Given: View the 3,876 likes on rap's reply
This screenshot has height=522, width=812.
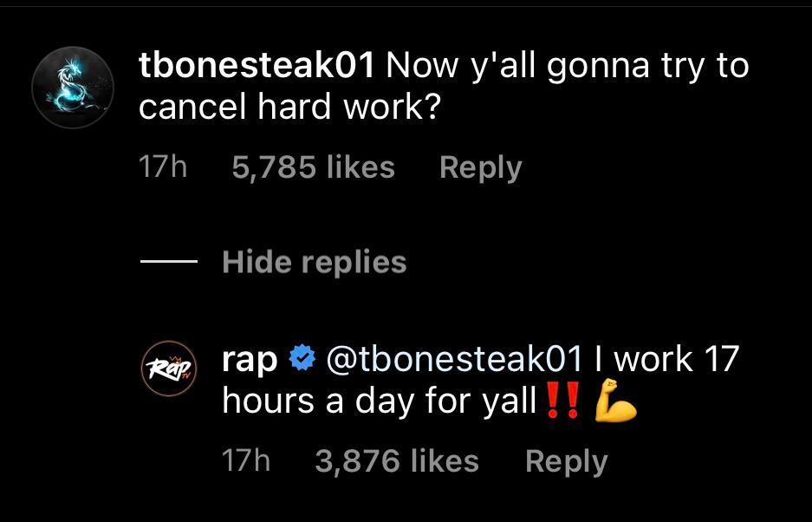Looking at the screenshot, I should tap(397, 460).
